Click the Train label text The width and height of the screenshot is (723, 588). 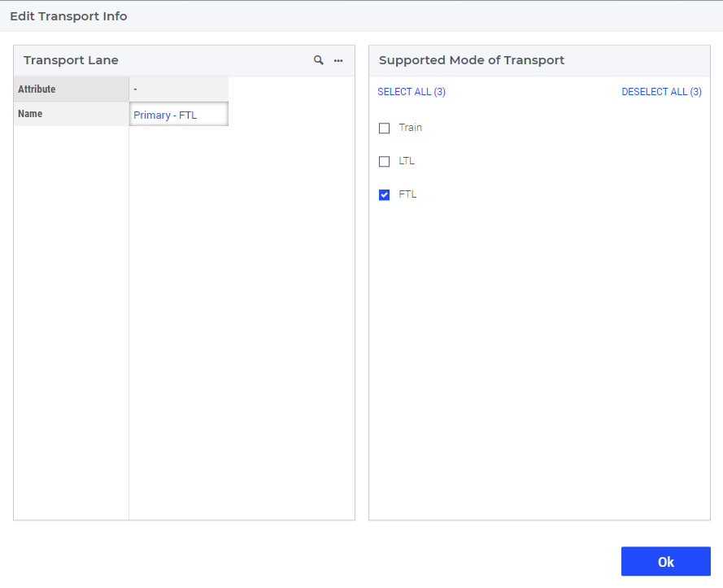(x=411, y=128)
